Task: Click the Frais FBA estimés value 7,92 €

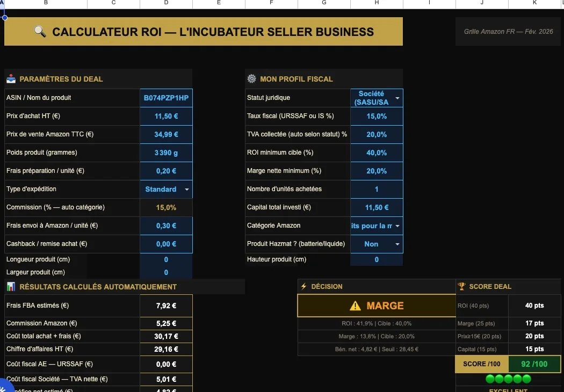Action: coord(166,306)
